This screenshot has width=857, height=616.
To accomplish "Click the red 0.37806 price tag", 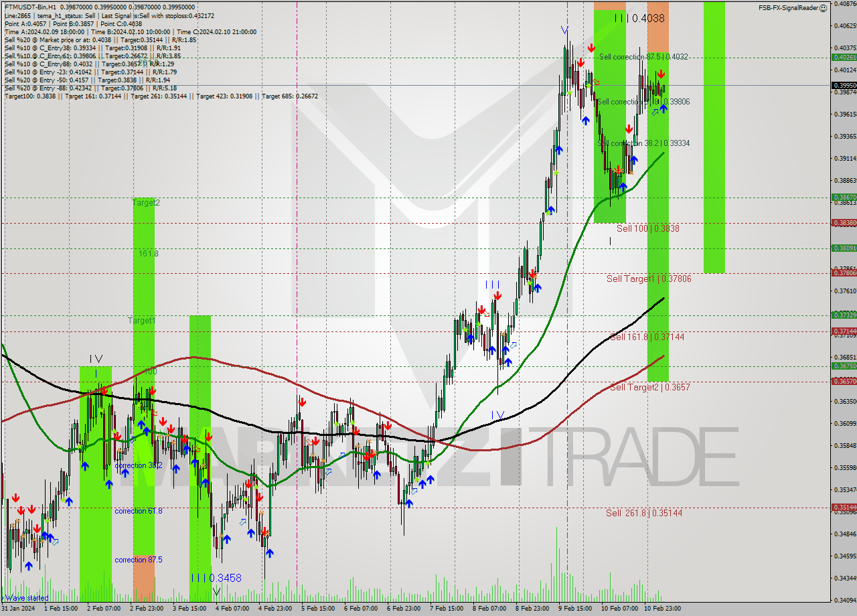I will pyautogui.click(x=844, y=273).
